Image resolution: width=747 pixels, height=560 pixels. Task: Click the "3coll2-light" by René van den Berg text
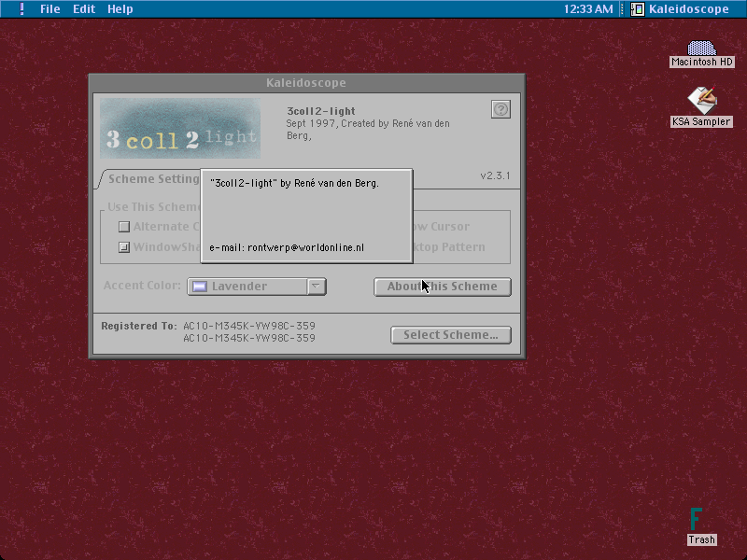click(x=294, y=183)
